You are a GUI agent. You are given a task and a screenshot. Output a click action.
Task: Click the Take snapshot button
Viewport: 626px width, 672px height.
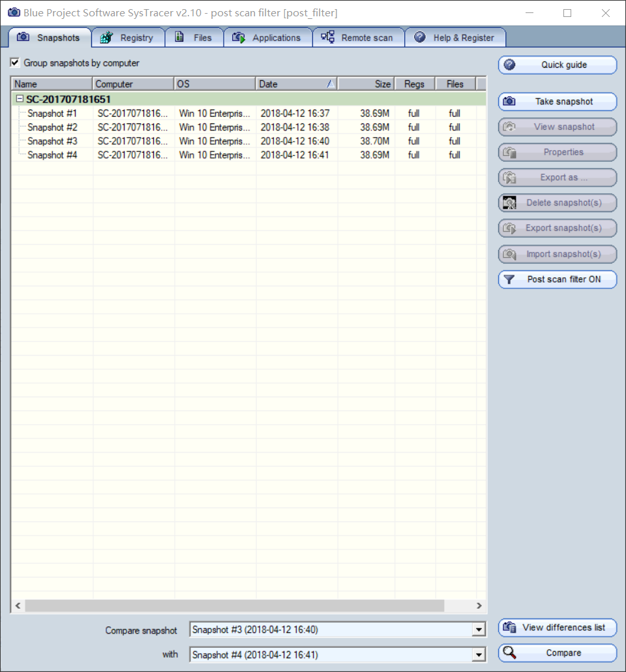[x=558, y=102]
